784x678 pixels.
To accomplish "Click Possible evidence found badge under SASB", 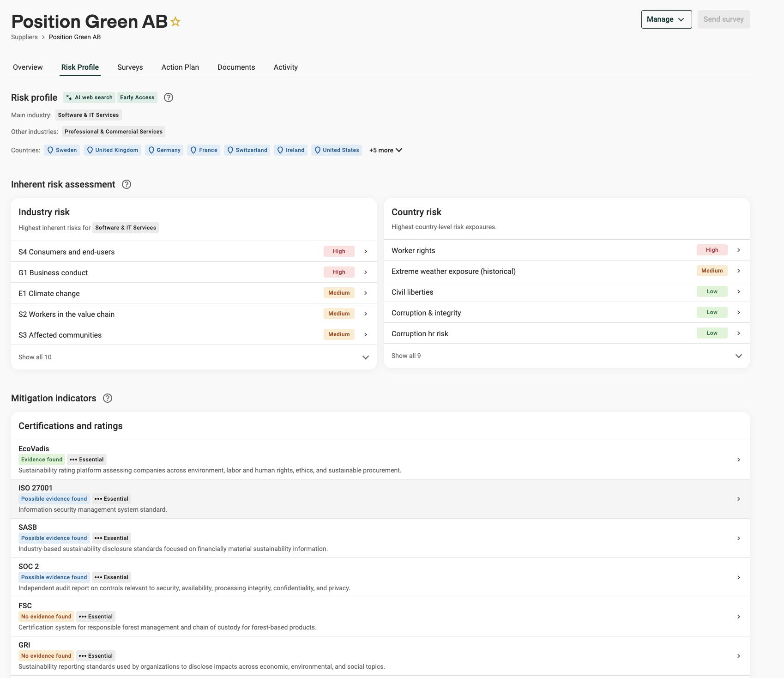I will tap(54, 538).
